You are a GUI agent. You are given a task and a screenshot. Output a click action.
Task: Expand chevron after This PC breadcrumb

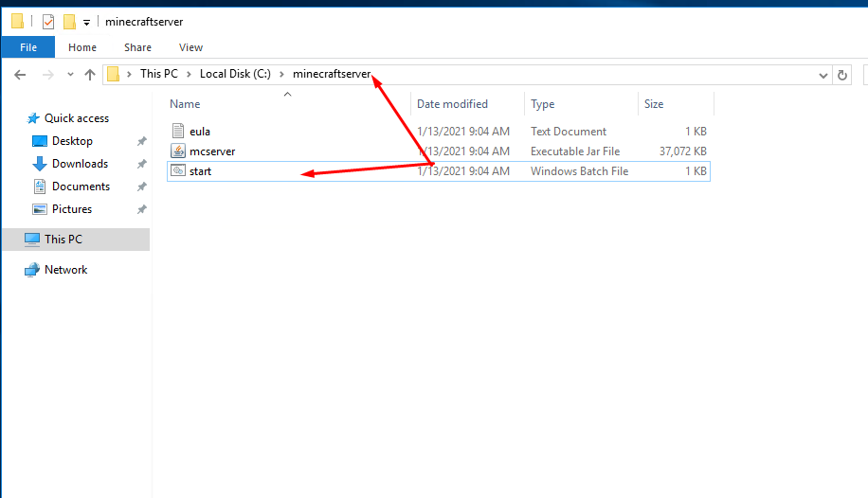[x=189, y=74]
